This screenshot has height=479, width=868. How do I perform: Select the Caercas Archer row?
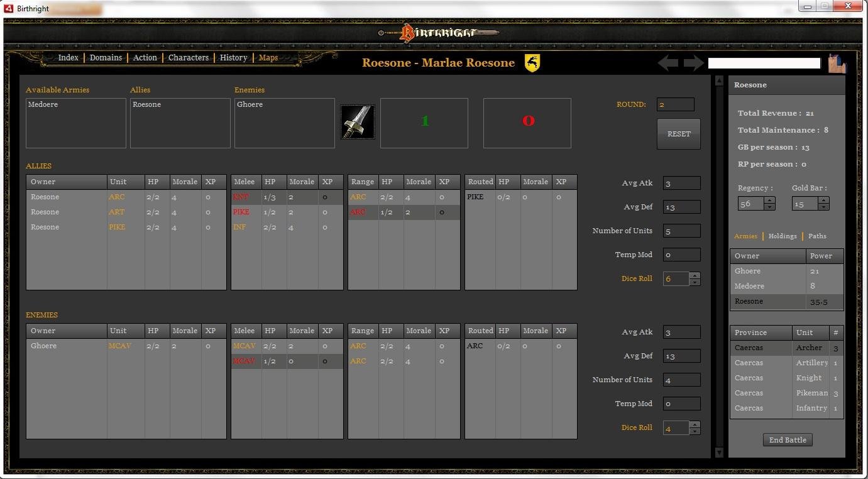pos(787,348)
